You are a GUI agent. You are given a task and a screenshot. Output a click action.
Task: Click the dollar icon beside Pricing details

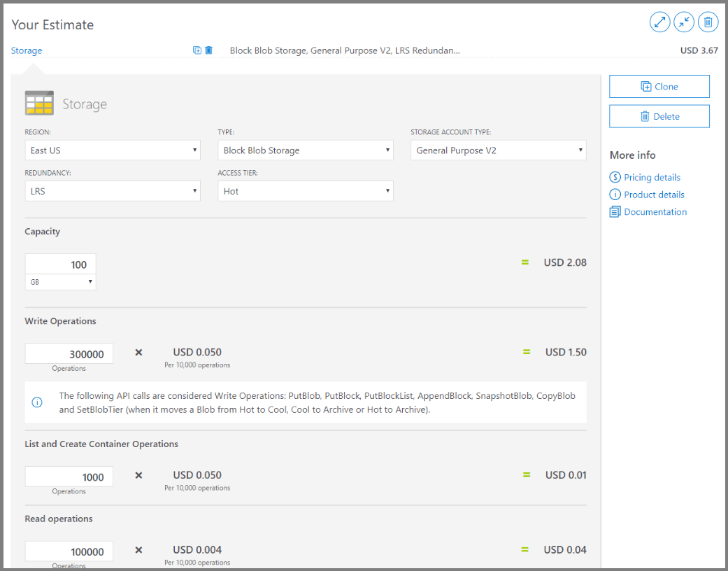click(615, 177)
